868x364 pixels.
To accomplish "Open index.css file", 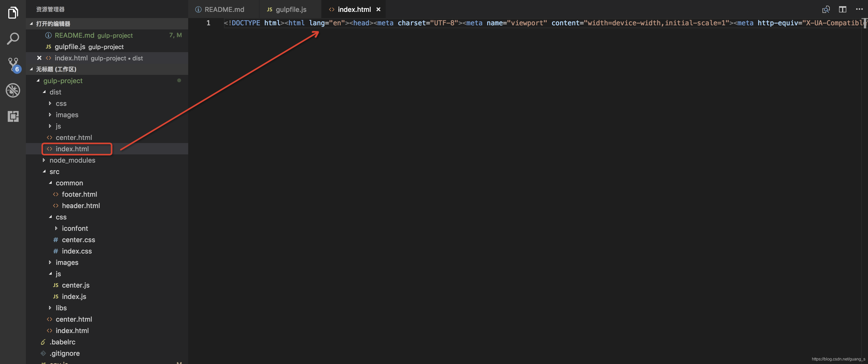I will point(107,251).
